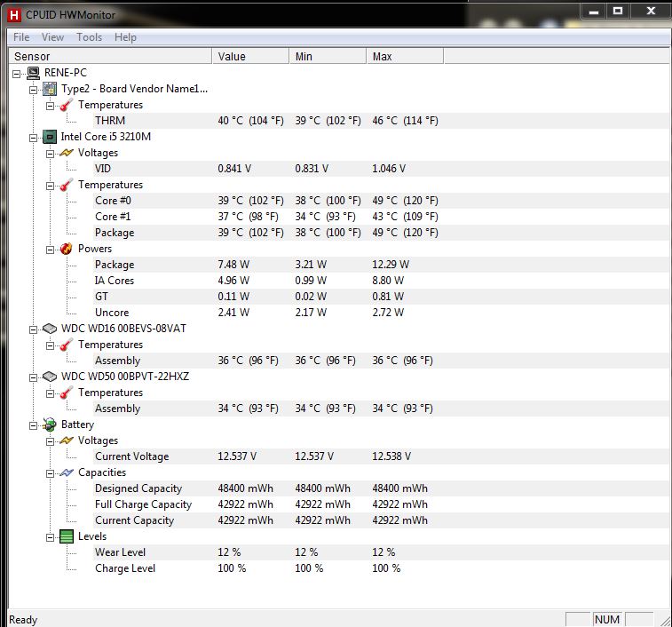Click the green Levels icon
The image size is (672, 627).
(x=67, y=536)
